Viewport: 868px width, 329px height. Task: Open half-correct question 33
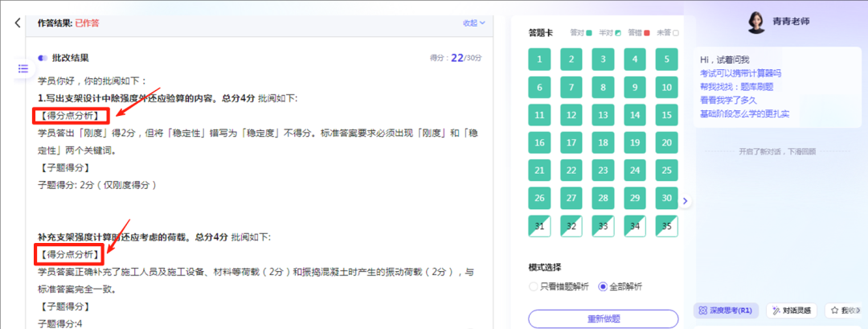tap(603, 226)
